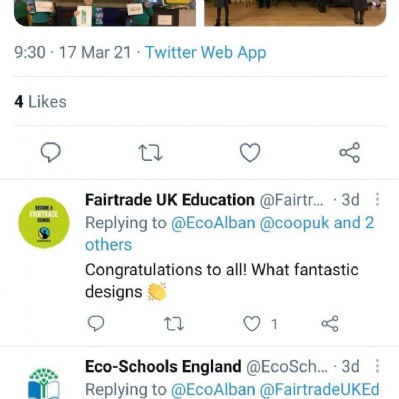Image resolution: width=399 pixels, height=399 pixels.
Task: Reply to the main tweet
Action: click(x=51, y=152)
